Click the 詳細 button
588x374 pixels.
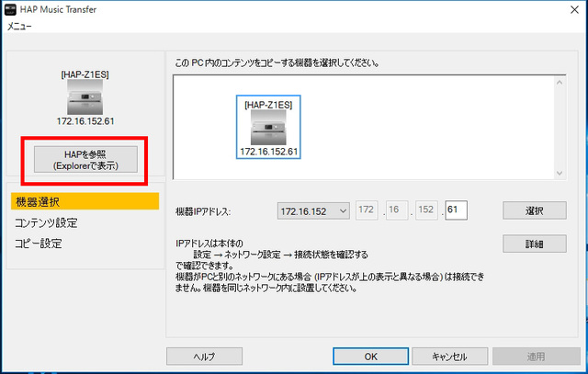click(535, 244)
